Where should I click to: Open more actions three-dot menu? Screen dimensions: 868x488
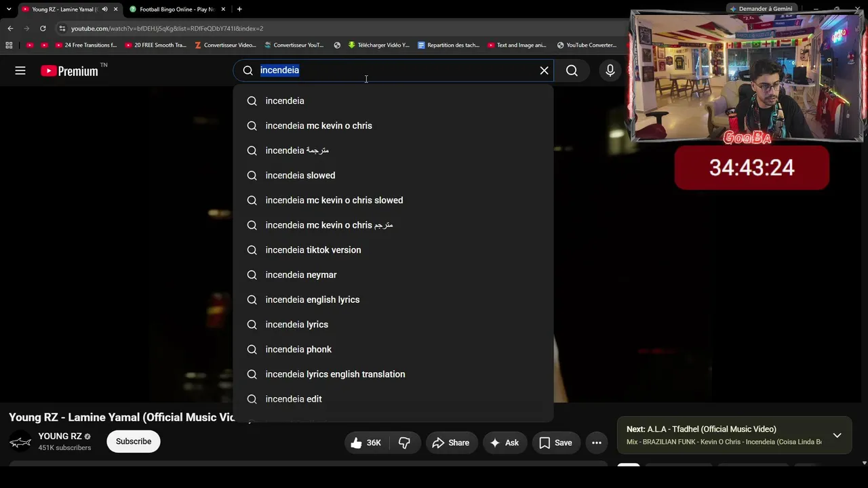[x=597, y=443]
